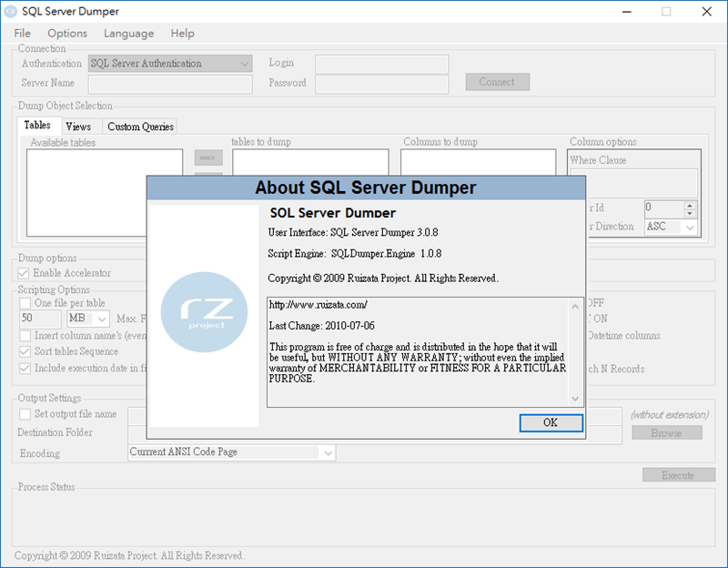This screenshot has height=568, width=728.
Task: Click the About SQL Server Dumper header
Action: tap(366, 188)
